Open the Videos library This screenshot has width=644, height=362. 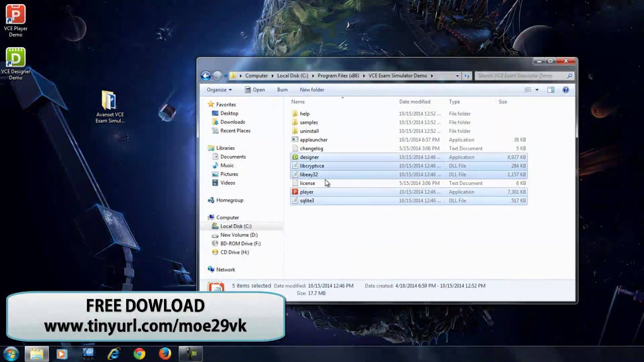pos(227,183)
